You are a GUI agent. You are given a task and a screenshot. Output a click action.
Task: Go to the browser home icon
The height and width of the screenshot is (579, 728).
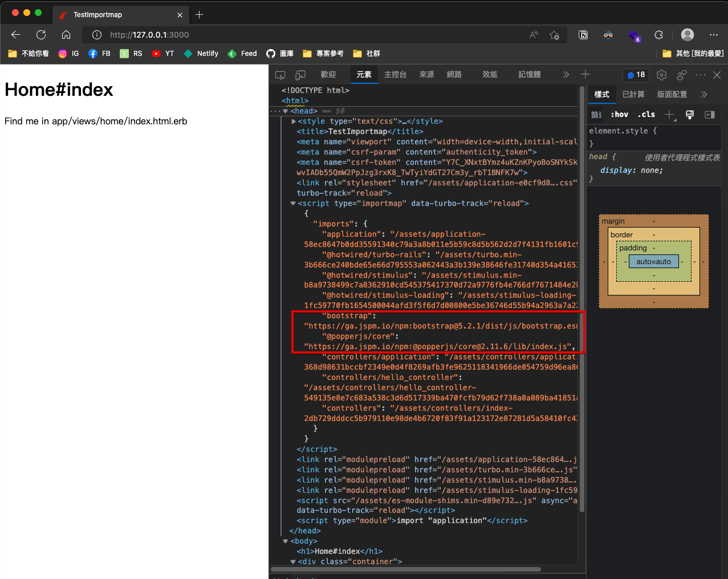point(66,35)
